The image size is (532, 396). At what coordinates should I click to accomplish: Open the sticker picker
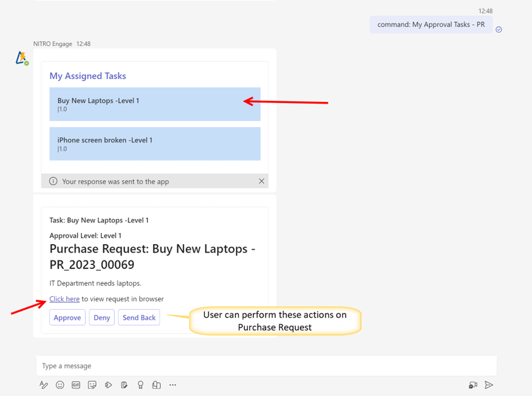pyautogui.click(x=92, y=385)
